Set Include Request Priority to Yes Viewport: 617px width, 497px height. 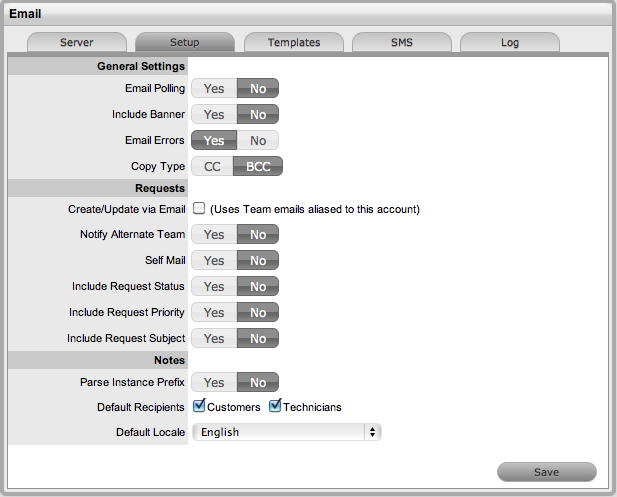214,313
